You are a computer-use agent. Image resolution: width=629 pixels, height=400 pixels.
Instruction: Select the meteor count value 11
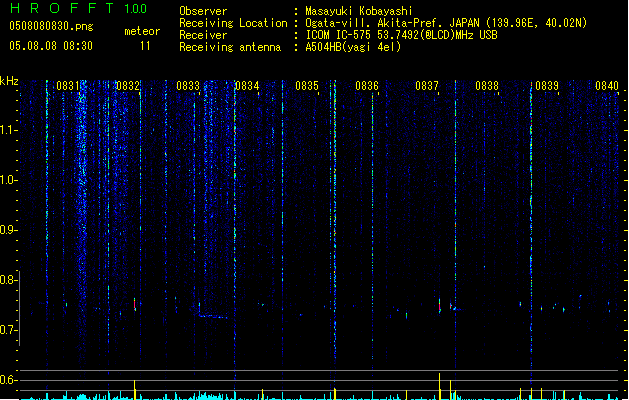[145, 46]
